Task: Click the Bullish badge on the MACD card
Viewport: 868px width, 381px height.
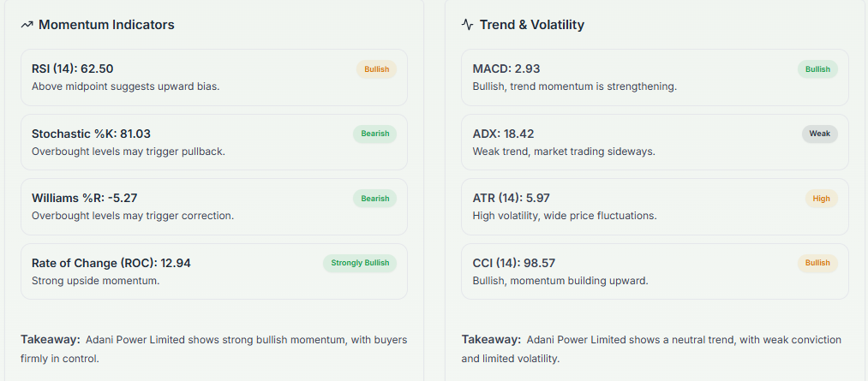Action: pos(817,69)
